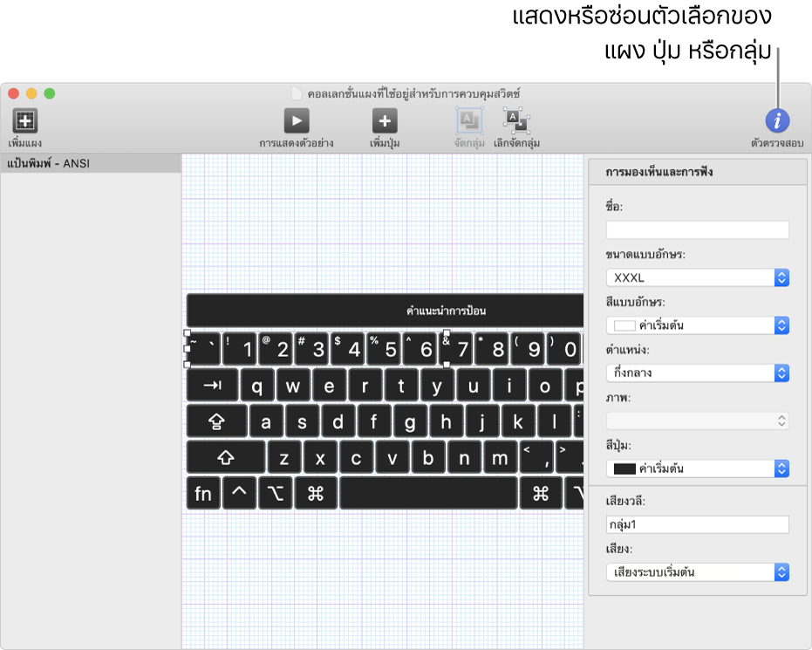
Task: Select the 1 key with exclamation mark
Action: point(239,349)
